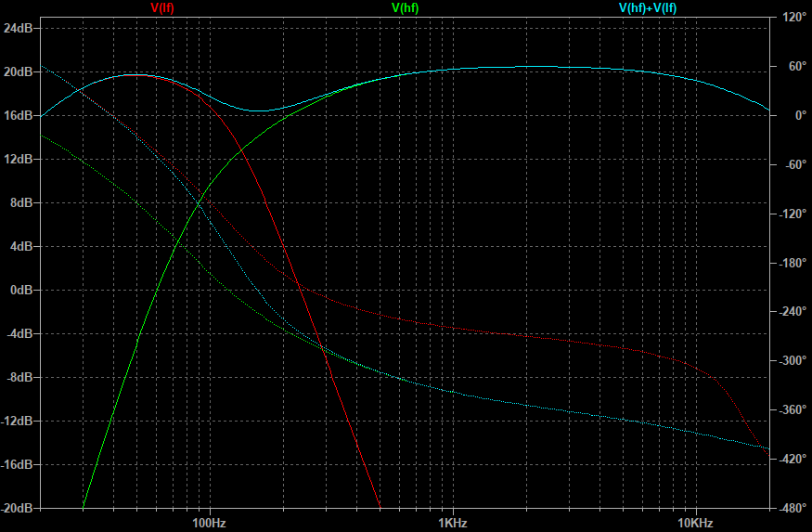Click the 0° phase axis label

801,115
